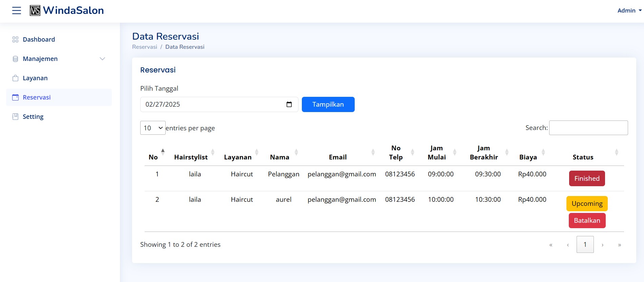Go to previous page arrow
The width and height of the screenshot is (644, 282).
pyautogui.click(x=568, y=245)
